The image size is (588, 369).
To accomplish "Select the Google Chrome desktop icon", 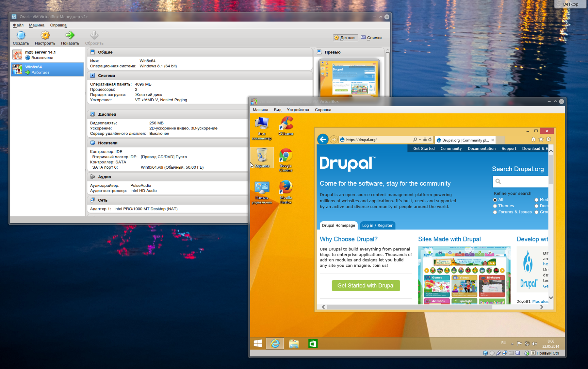I will pos(286,157).
